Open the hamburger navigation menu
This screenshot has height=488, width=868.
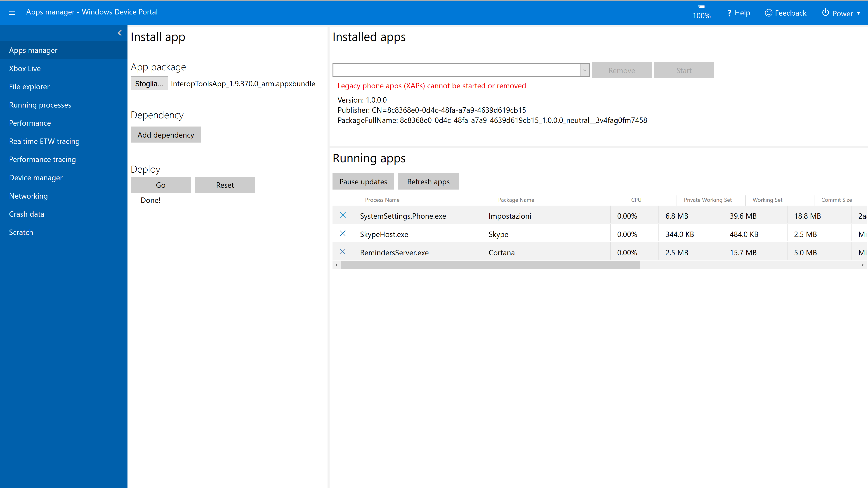point(12,13)
